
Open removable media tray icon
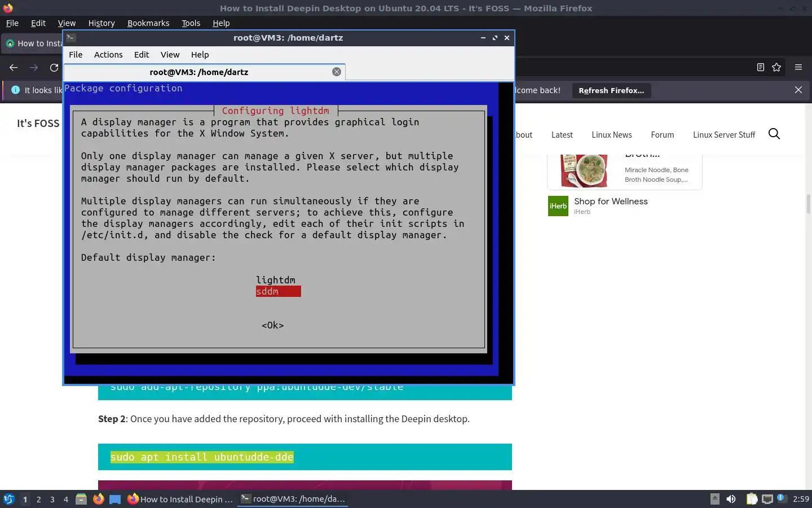715,499
